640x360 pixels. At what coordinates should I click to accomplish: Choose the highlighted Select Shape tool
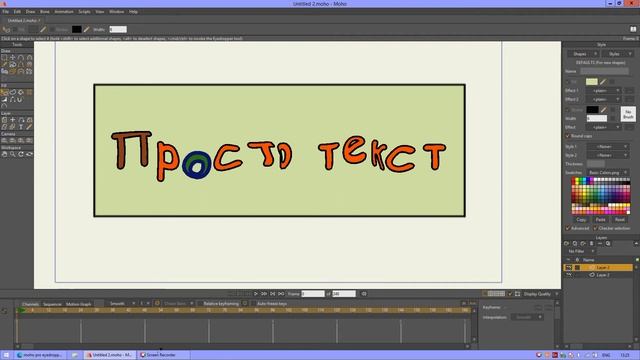(x=4, y=92)
